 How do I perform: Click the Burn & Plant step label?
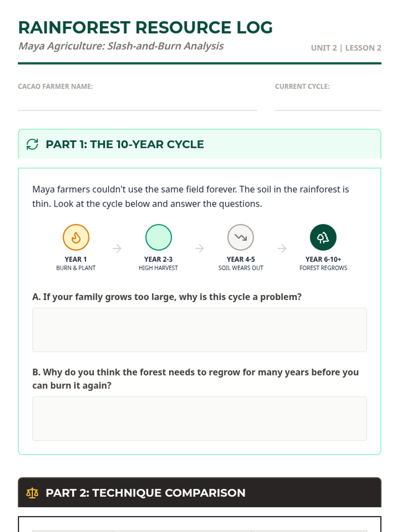(x=76, y=268)
